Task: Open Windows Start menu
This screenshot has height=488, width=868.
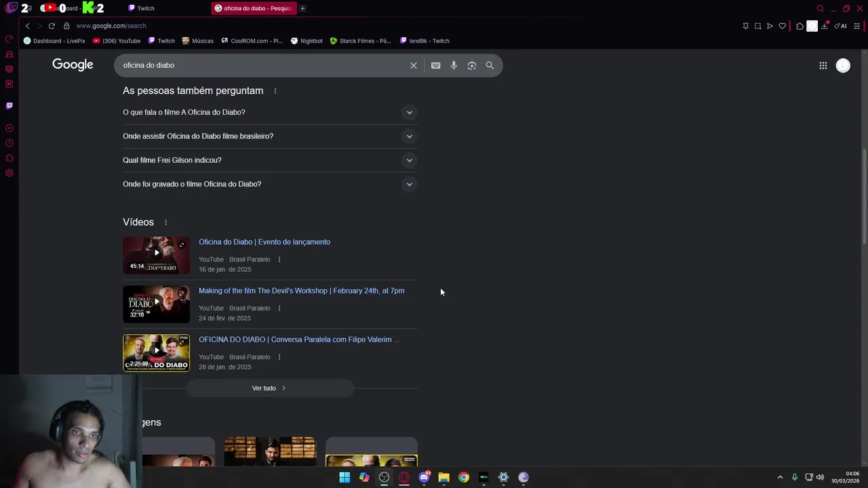Action: (344, 477)
